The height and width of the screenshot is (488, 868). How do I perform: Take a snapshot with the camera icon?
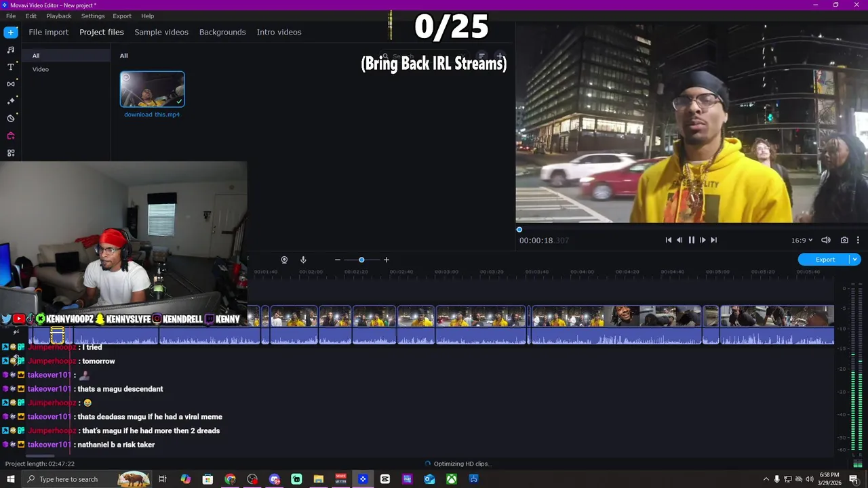844,240
